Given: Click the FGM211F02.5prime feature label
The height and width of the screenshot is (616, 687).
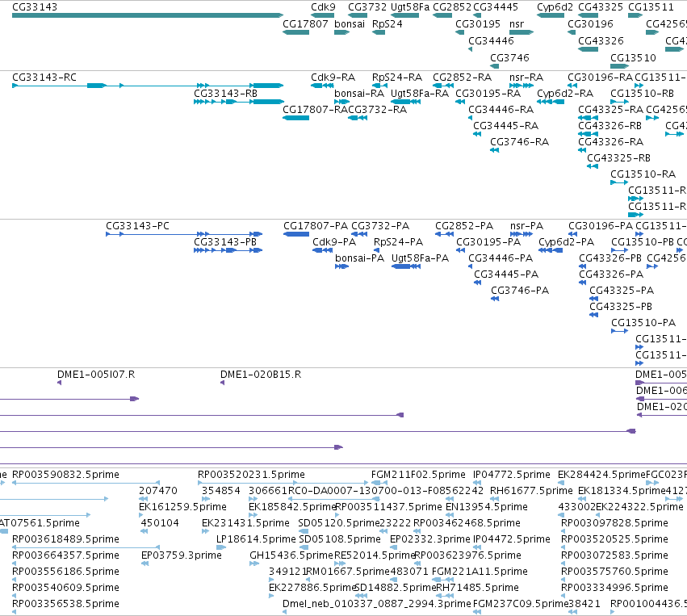Looking at the screenshot, I should [418, 475].
